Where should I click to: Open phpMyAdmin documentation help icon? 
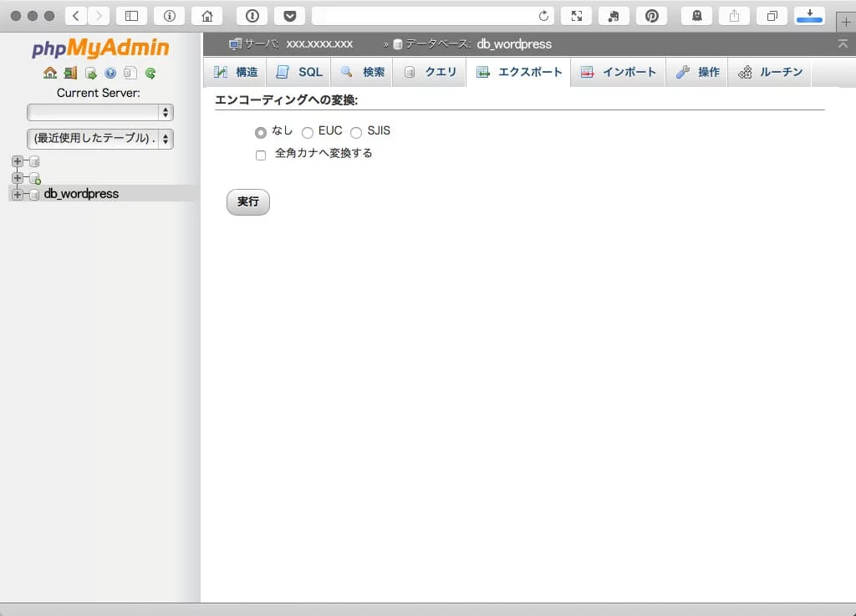click(110, 73)
